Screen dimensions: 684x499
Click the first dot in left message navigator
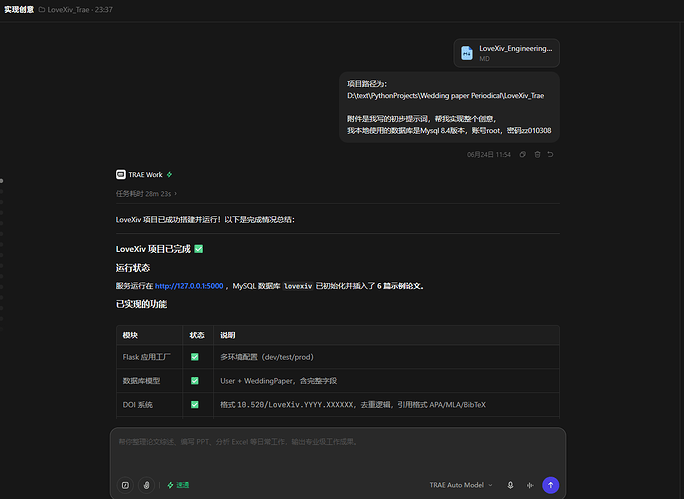2,181
